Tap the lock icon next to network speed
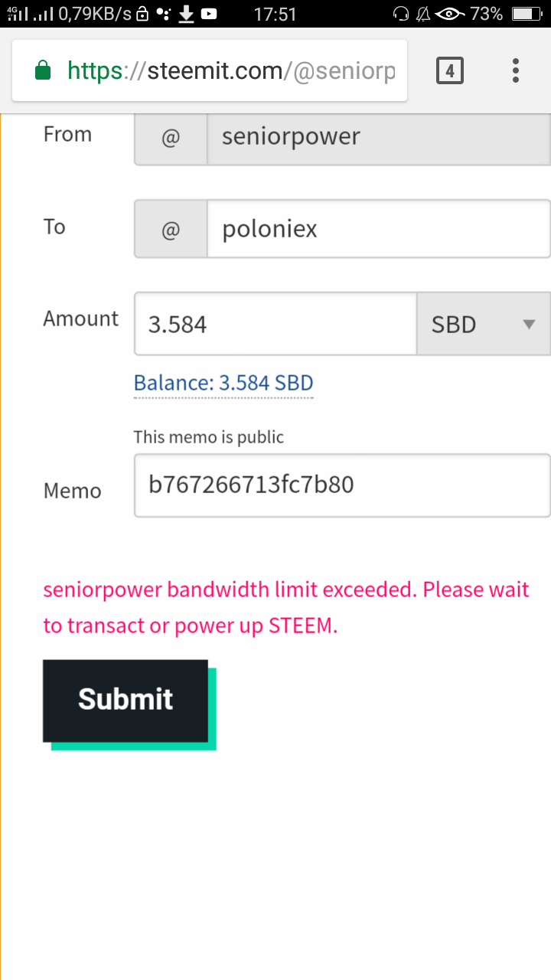The height and width of the screenshot is (980, 551). 142,14
